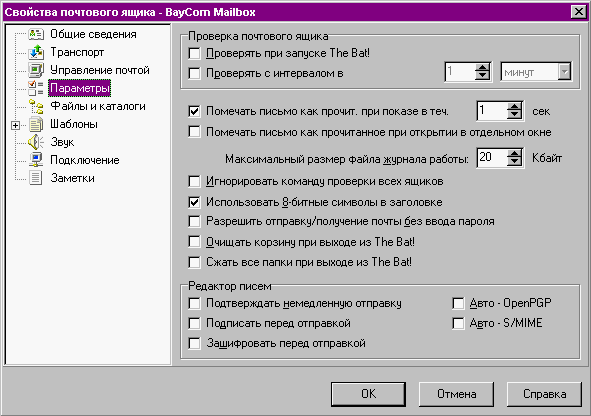Select the Транспорт arrows icon
591x416 pixels.
pyautogui.click(x=36, y=52)
